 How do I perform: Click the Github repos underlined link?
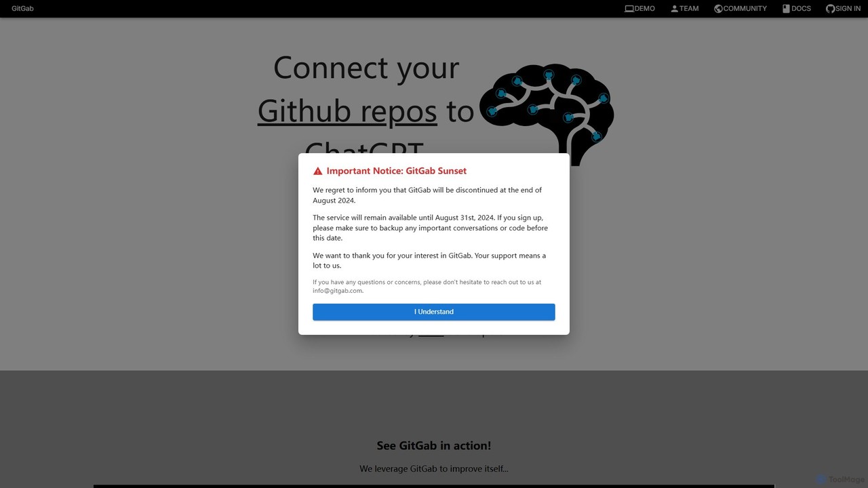pos(347,110)
